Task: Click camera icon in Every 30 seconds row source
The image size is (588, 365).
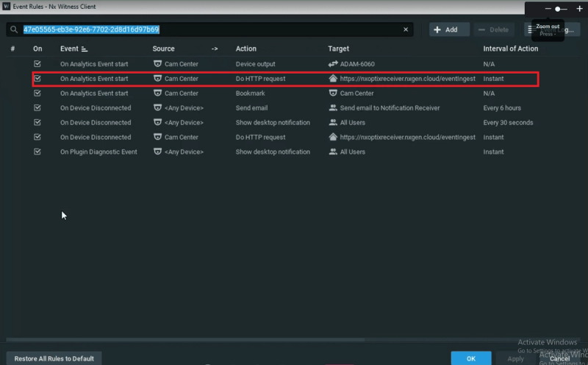Action: (157, 122)
